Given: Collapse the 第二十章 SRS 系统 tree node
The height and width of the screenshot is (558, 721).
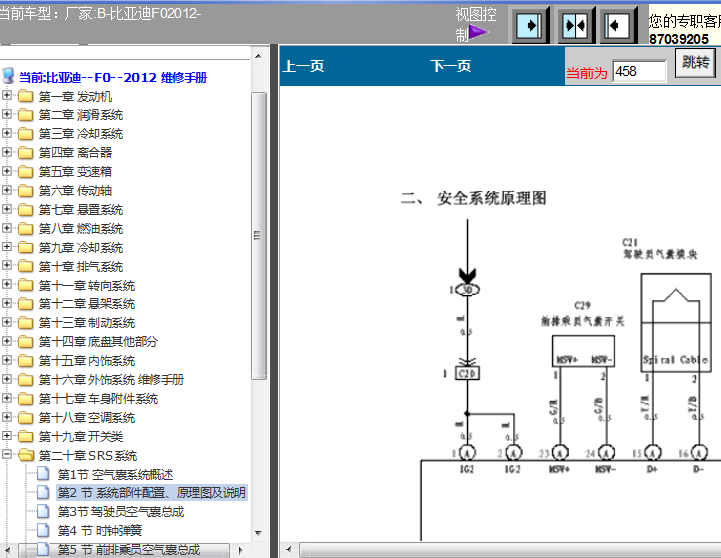Looking at the screenshot, I should coord(7,454).
